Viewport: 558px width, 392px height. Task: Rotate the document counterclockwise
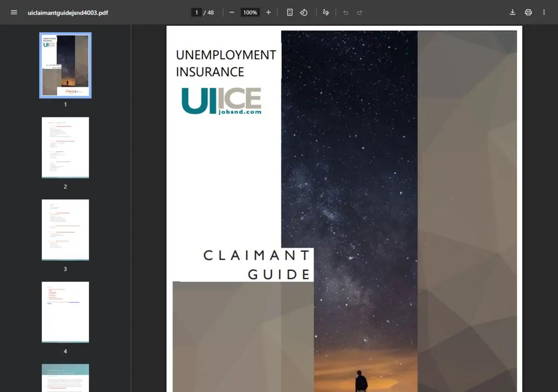(304, 13)
